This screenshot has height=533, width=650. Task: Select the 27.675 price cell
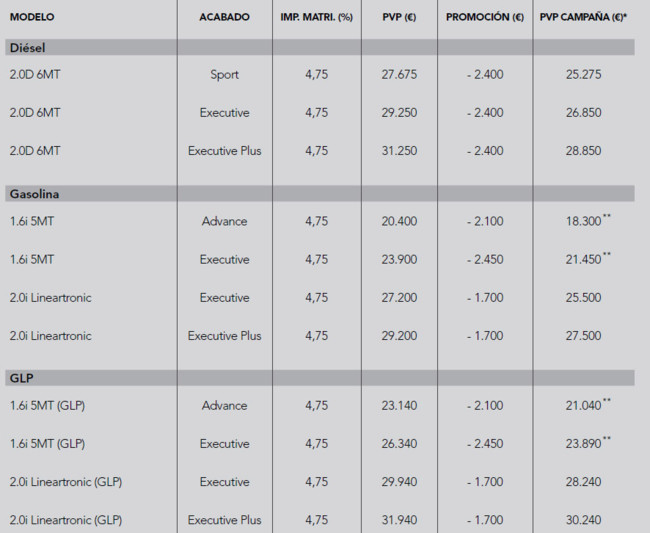tap(399, 75)
